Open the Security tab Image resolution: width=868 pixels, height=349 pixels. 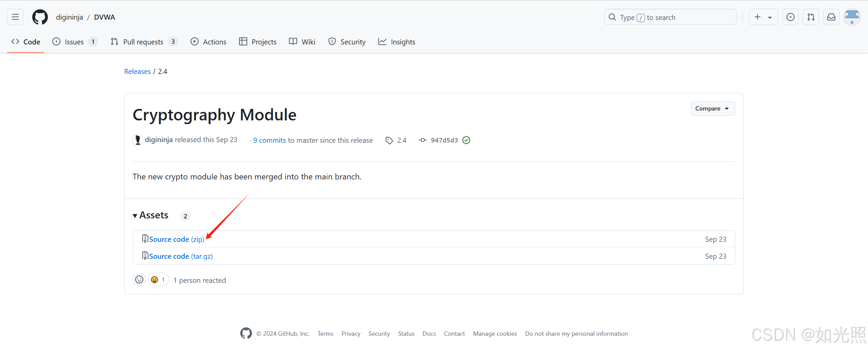click(347, 42)
